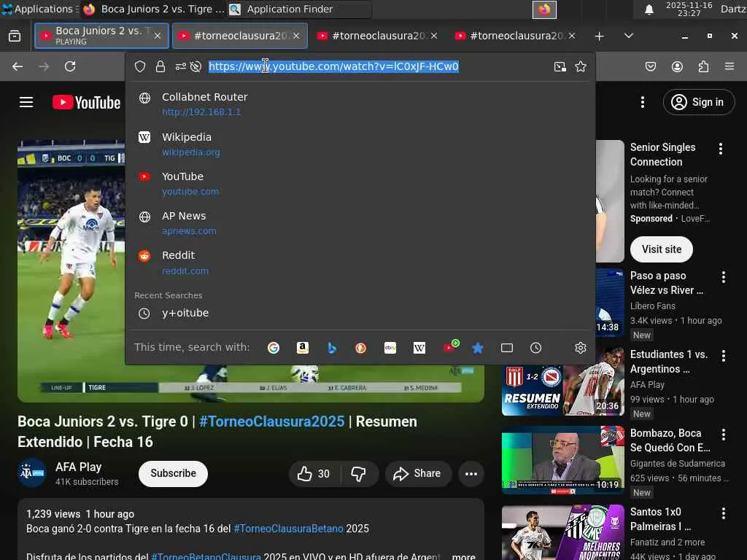Open more actions ellipsis under video
This screenshot has width=747, height=560.
(x=471, y=474)
